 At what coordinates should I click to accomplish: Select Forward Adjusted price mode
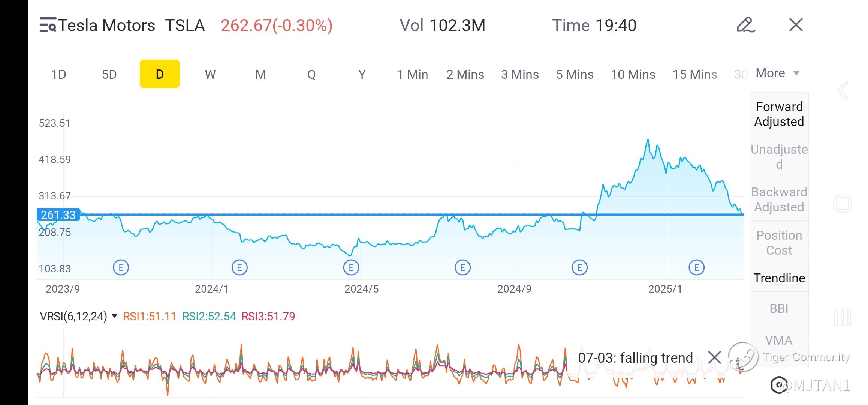tap(779, 114)
